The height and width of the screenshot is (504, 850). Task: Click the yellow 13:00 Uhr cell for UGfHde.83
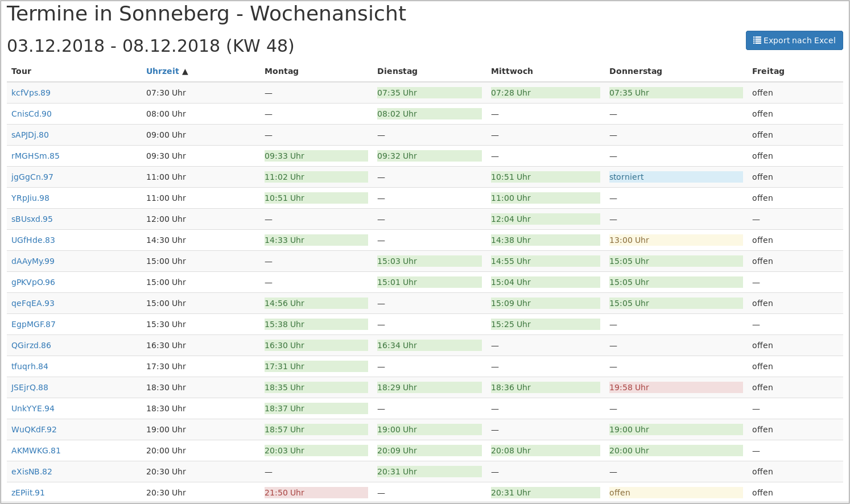point(675,239)
